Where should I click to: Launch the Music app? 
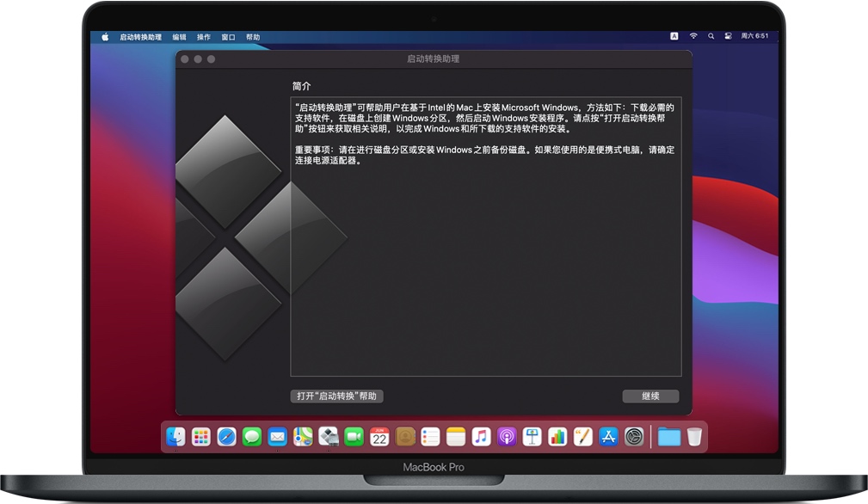tap(480, 436)
